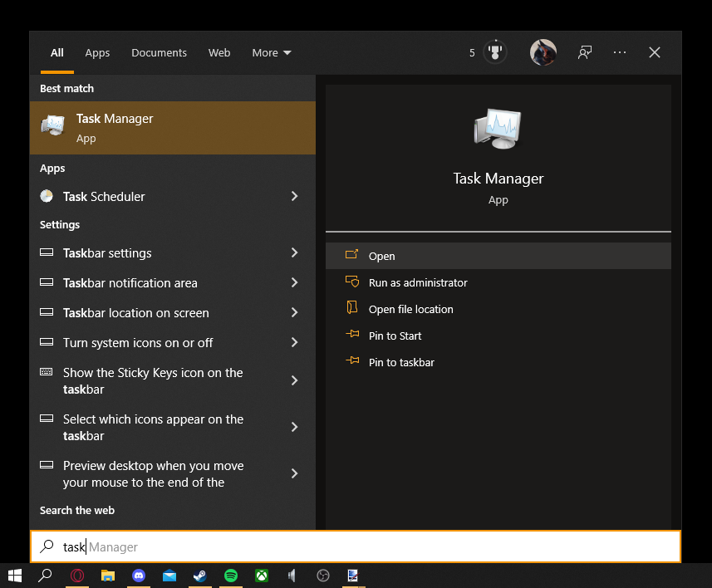Switch to the Web tab

219,52
